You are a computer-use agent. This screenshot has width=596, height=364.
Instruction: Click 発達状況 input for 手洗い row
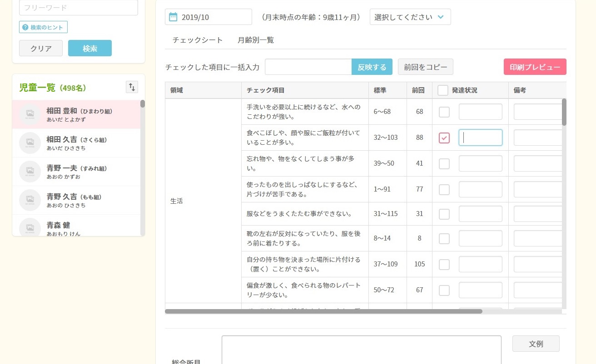tap(481, 112)
